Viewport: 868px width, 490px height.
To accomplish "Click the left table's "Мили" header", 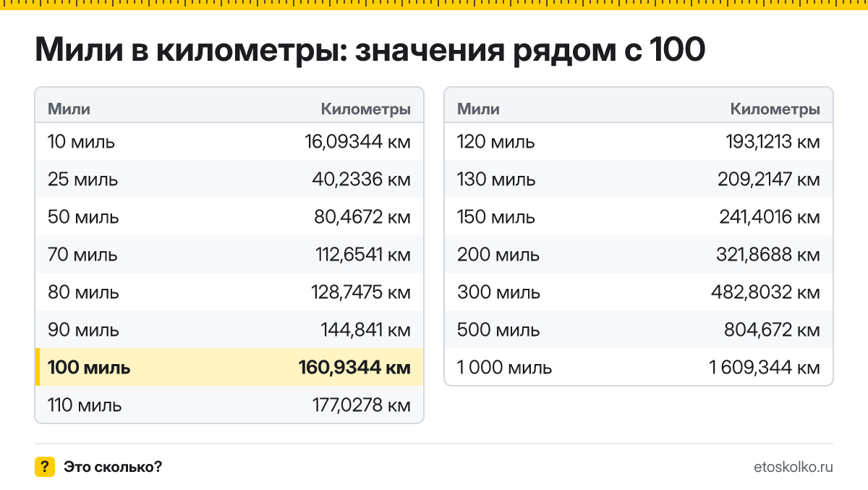I will point(69,109).
